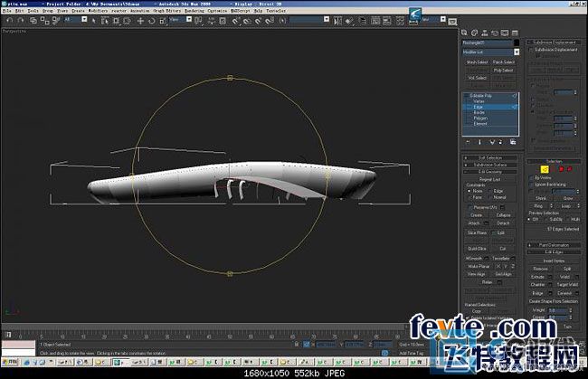Screen dimensions: 588x379
Task: Select the Select and Link tool
Action: point(33,21)
